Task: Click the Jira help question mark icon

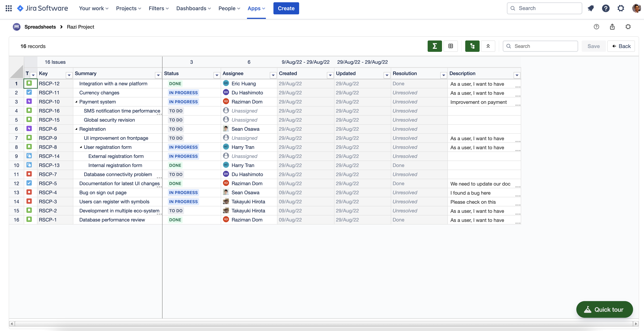Action: [x=605, y=8]
